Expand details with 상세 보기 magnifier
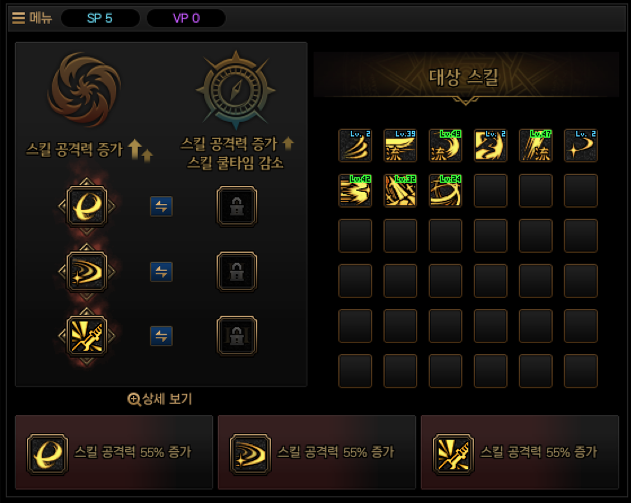 (160, 399)
